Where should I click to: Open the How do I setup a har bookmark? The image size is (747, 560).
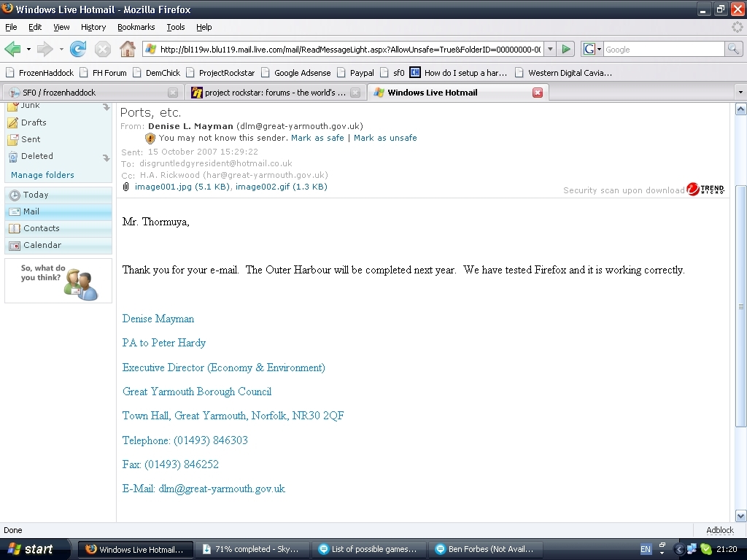tap(459, 73)
